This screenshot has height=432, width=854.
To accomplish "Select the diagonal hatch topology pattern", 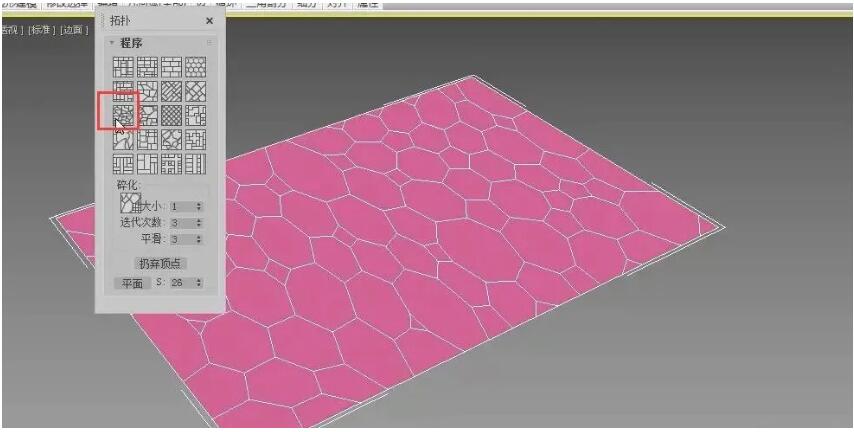I will 171,92.
